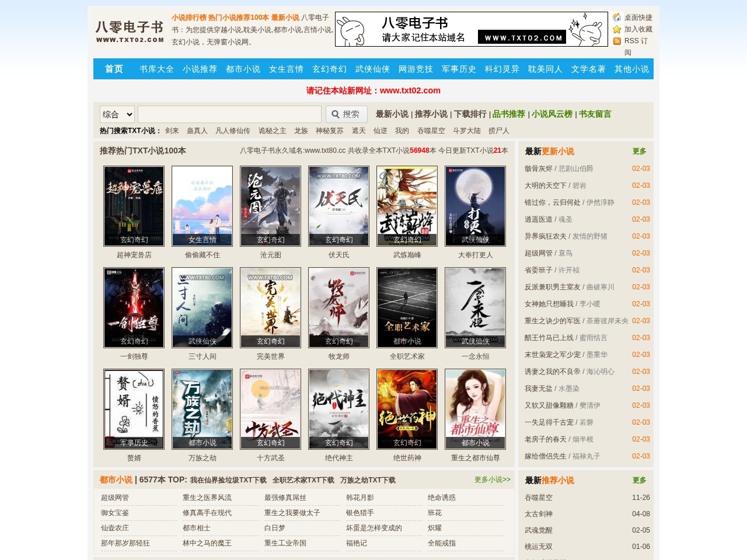
Task: Open 伏天氏 novel cover thumbnail
Action: [x=338, y=206]
